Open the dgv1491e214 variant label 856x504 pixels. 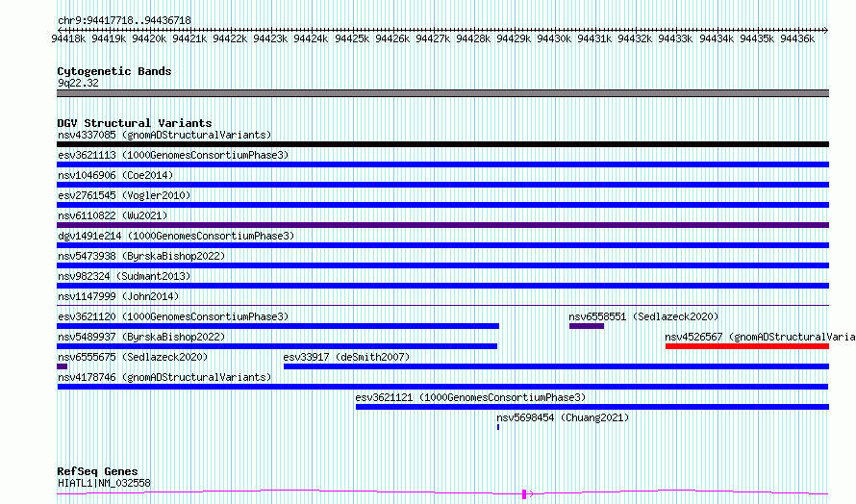176,236
